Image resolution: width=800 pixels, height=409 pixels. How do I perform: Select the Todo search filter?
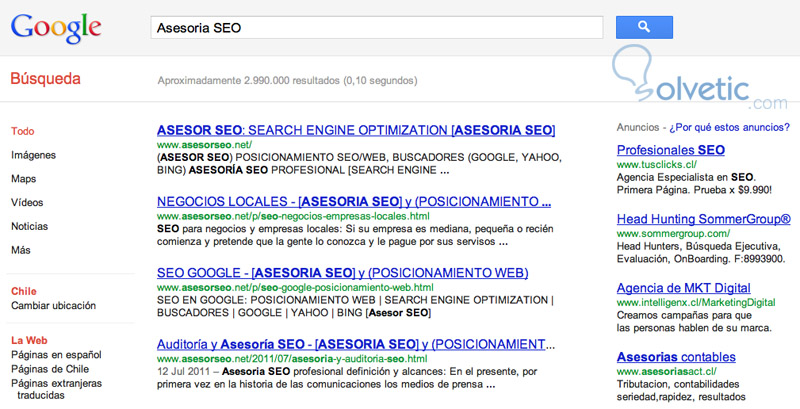[23, 131]
